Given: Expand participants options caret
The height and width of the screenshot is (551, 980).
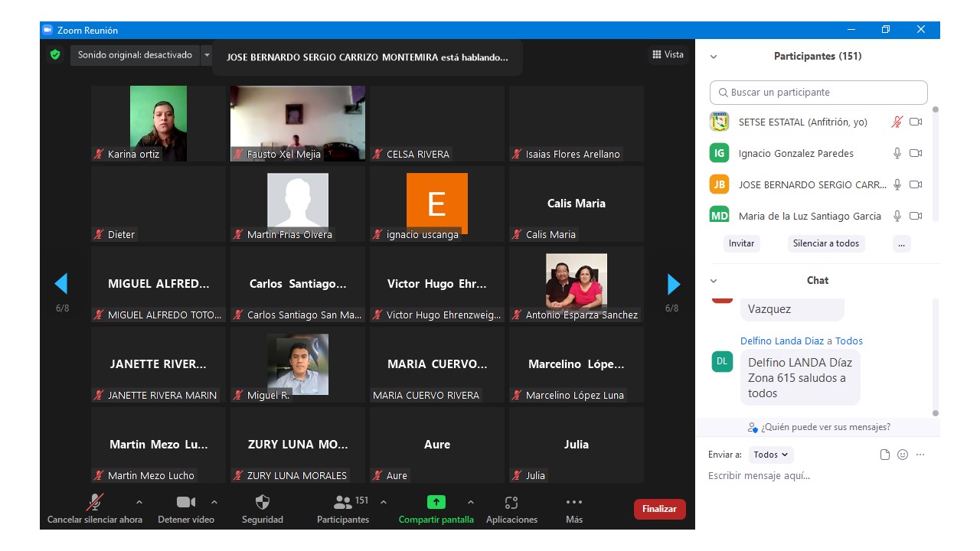Looking at the screenshot, I should pyautogui.click(x=384, y=502).
